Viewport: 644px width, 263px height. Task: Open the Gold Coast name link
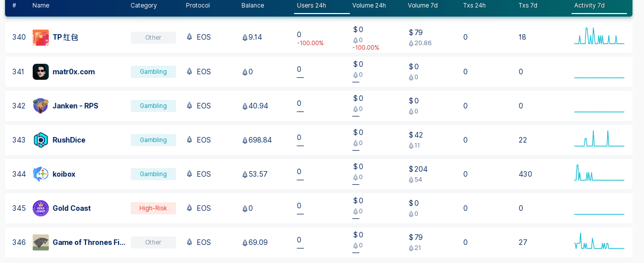click(x=71, y=208)
